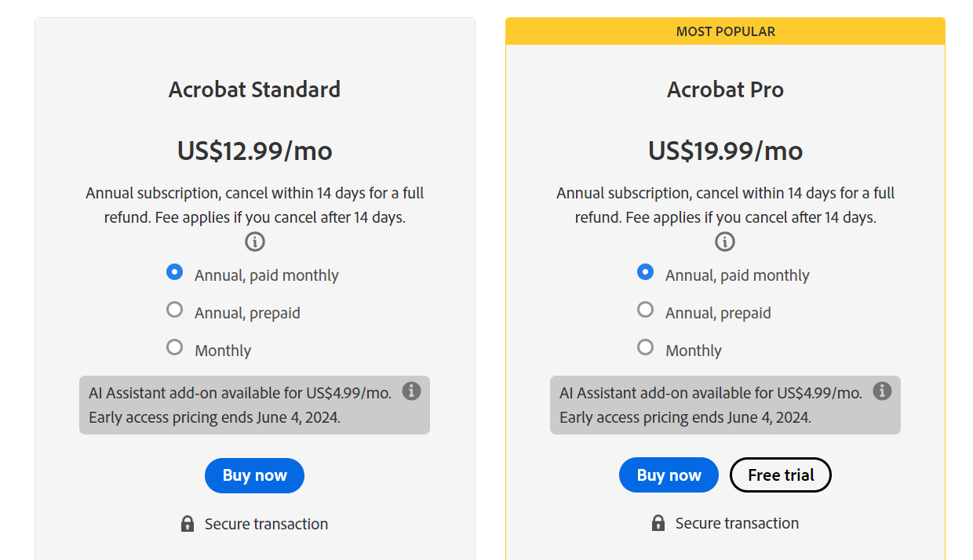Image resolution: width=973 pixels, height=560 pixels.
Task: Select Annual, paid monthly for Acrobat Pro
Action: pos(645,272)
